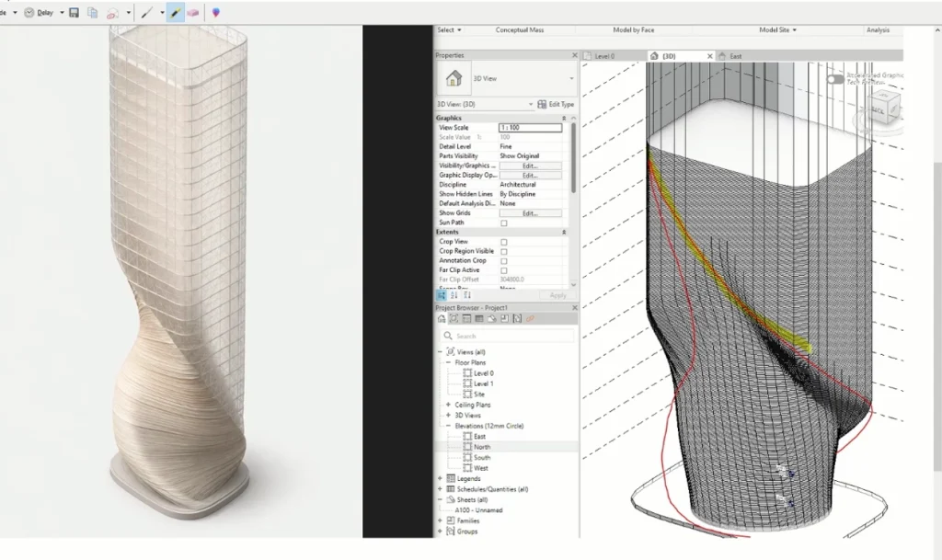Screen dimensions: 942x560
Task: Tick the Annotation Crop checkbox
Action: click(504, 262)
